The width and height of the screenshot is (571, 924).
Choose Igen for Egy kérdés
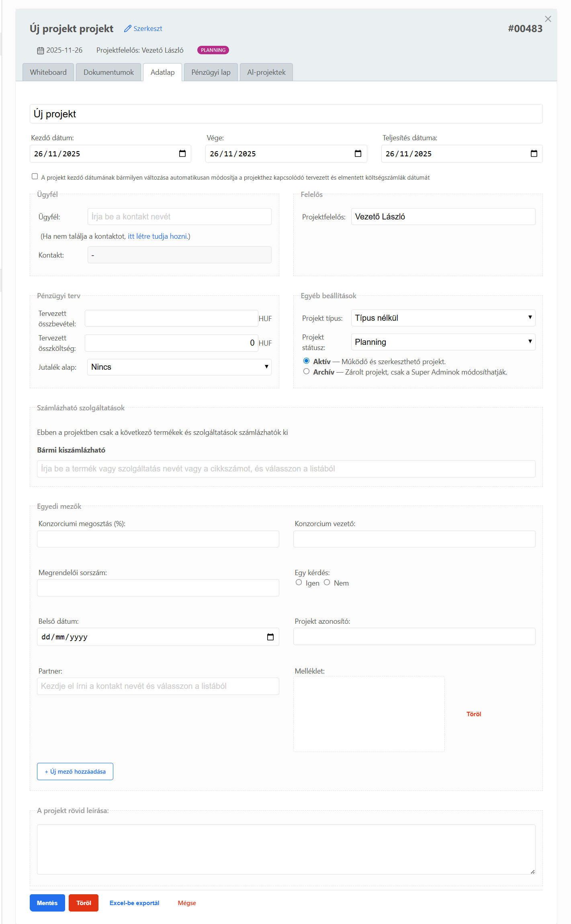[299, 582]
